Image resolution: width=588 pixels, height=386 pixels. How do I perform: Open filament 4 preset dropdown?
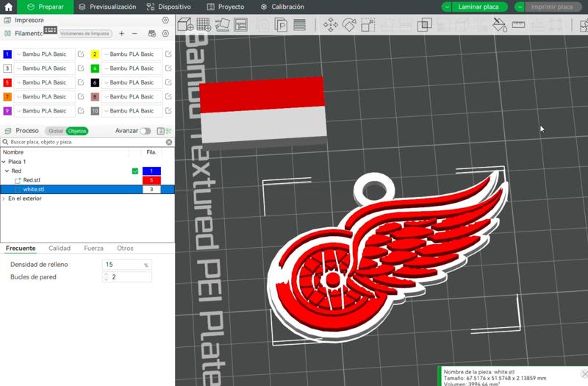click(132, 68)
